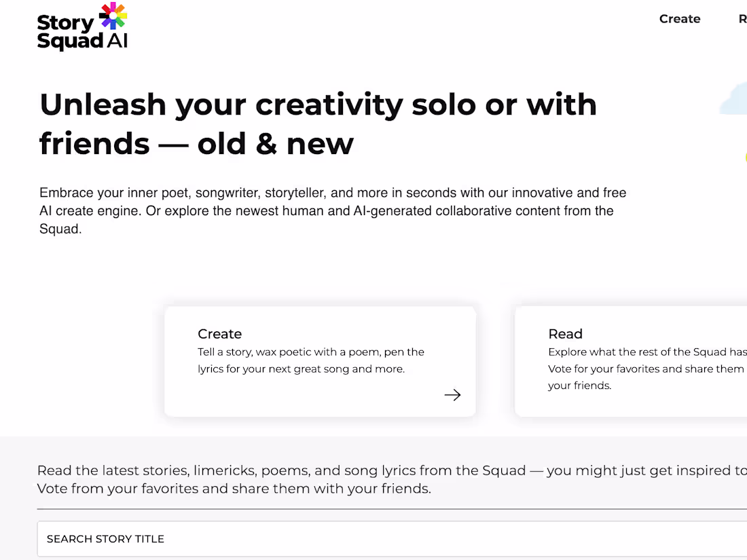Open the cut-off navigation item beside Create

(742, 19)
